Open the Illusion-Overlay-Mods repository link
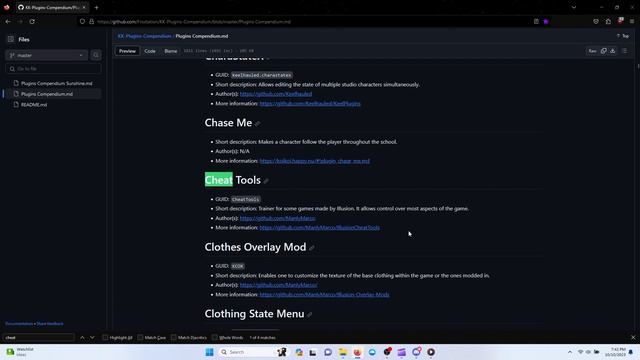 [324, 295]
